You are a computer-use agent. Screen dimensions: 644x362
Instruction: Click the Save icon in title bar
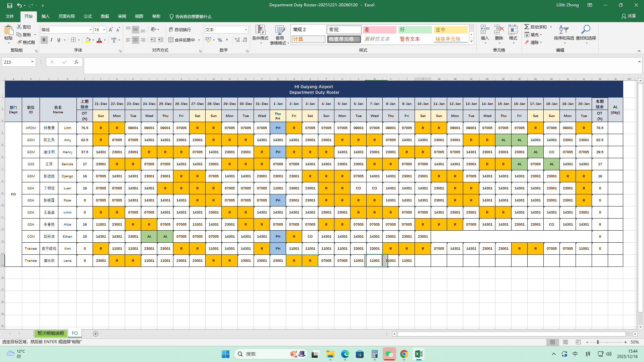[x=10, y=5]
